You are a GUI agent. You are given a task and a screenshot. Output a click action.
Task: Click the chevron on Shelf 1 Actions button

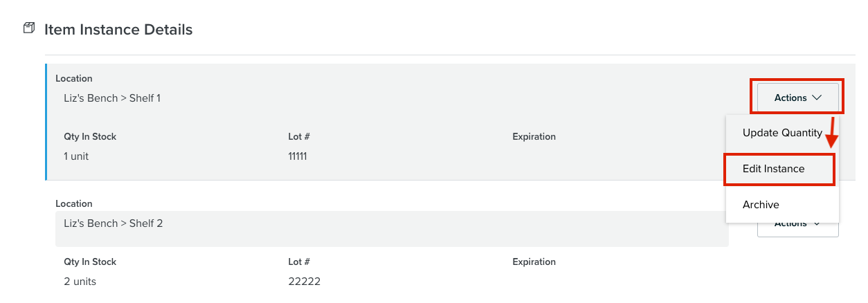click(817, 98)
